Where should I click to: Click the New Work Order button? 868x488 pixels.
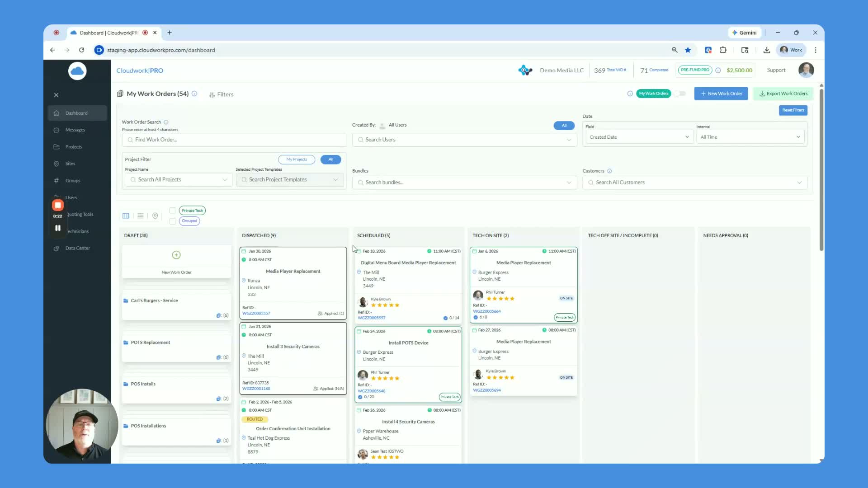point(721,94)
